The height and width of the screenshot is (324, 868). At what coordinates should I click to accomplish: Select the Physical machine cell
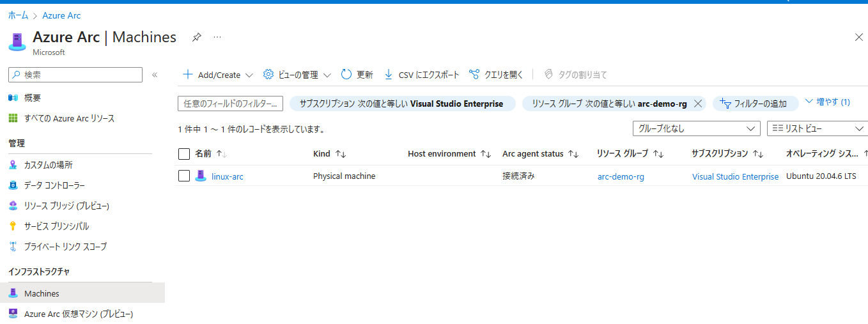(x=345, y=176)
